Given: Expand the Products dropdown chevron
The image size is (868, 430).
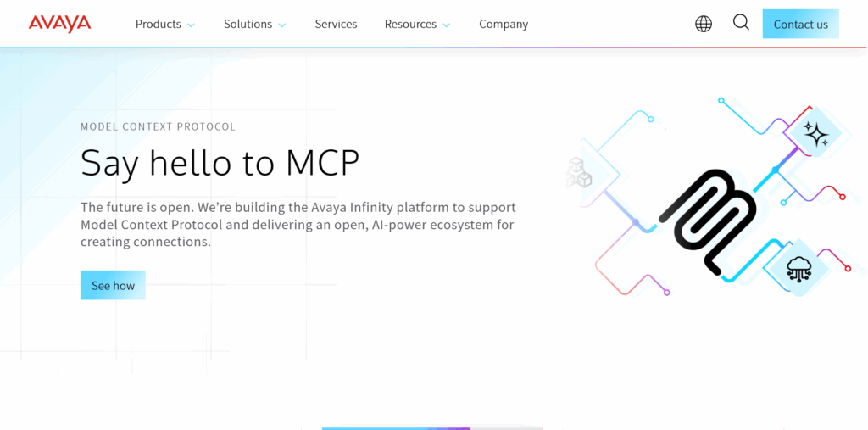Looking at the screenshot, I should (191, 25).
